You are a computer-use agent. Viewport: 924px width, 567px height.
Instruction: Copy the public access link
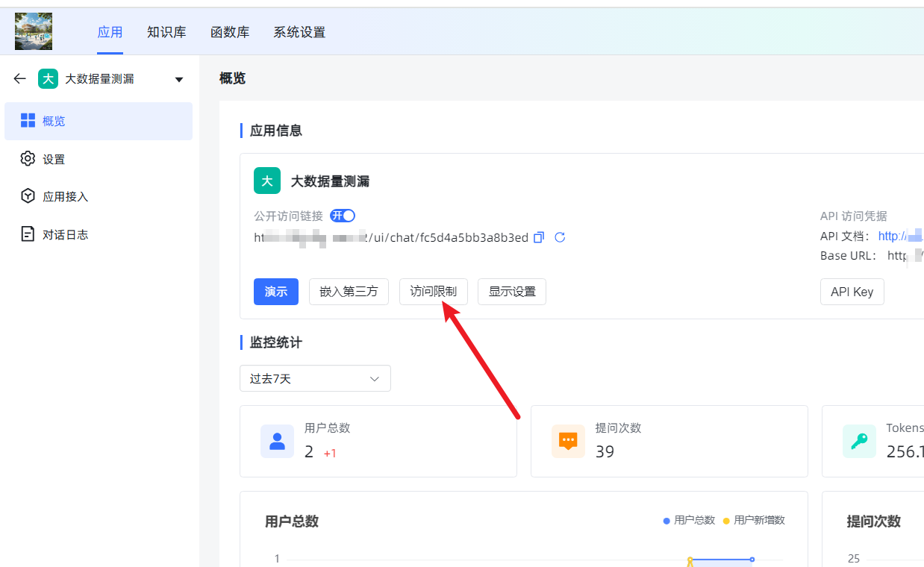[540, 237]
